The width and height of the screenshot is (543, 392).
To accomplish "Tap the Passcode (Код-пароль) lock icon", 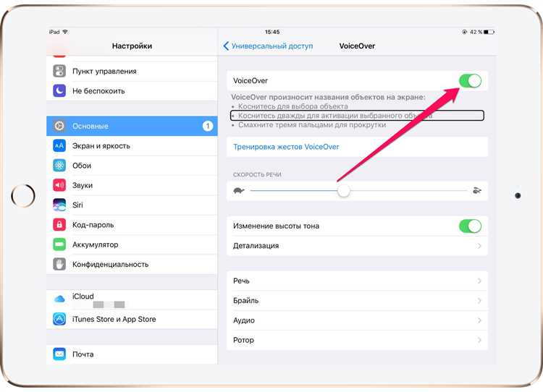I will tap(59, 224).
